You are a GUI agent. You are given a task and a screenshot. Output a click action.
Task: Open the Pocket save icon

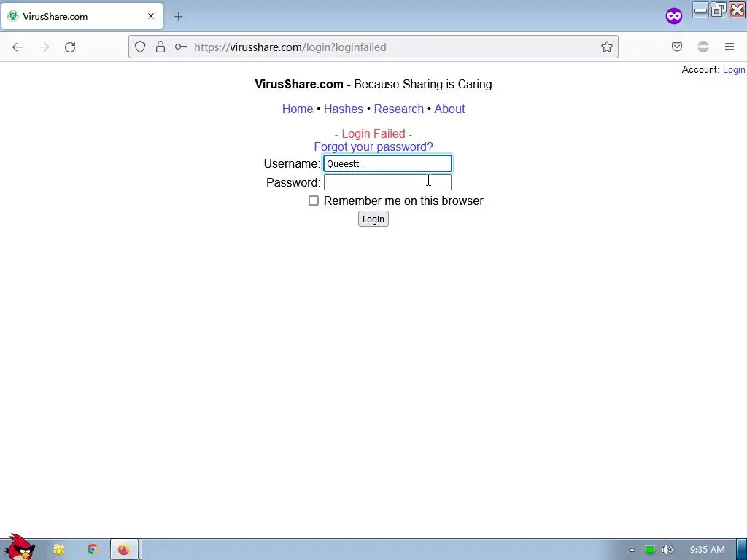pos(676,47)
